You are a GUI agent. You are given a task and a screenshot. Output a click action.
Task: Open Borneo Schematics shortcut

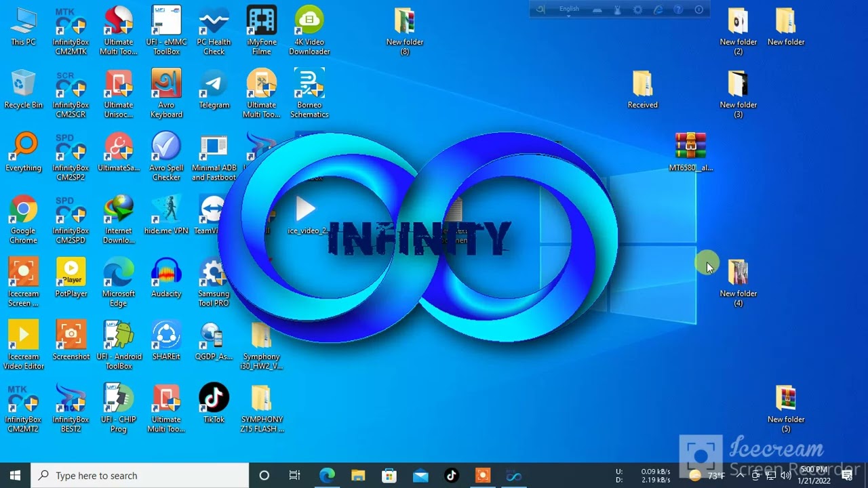click(x=309, y=94)
